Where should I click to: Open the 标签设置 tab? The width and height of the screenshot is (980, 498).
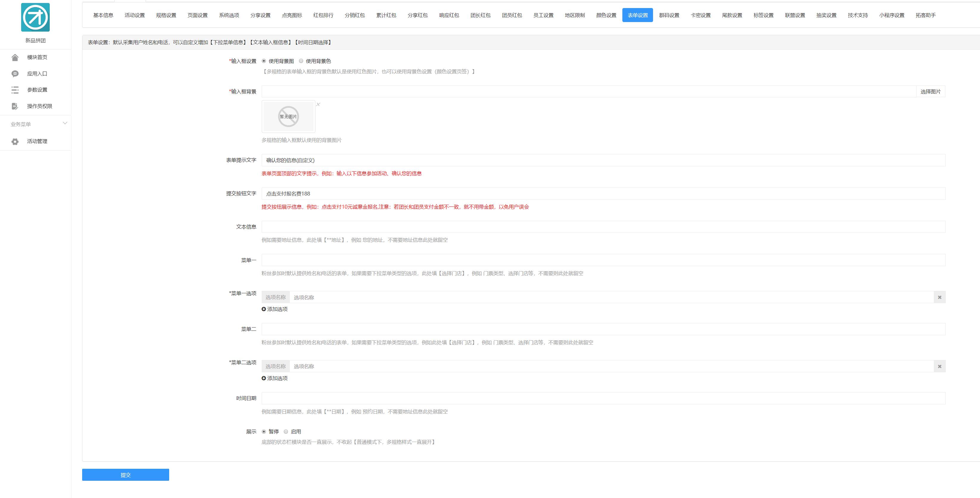764,15
